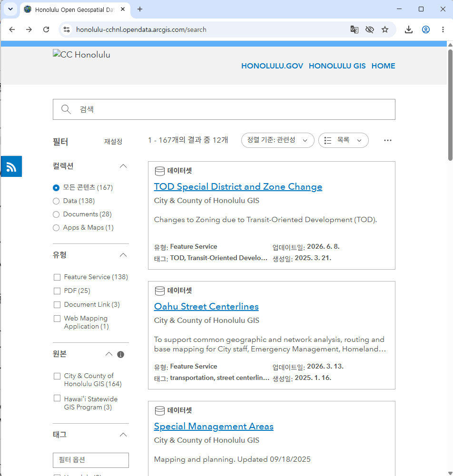Click the browser address bar URL
Screen dimensions: 453x476
(x=141, y=29)
